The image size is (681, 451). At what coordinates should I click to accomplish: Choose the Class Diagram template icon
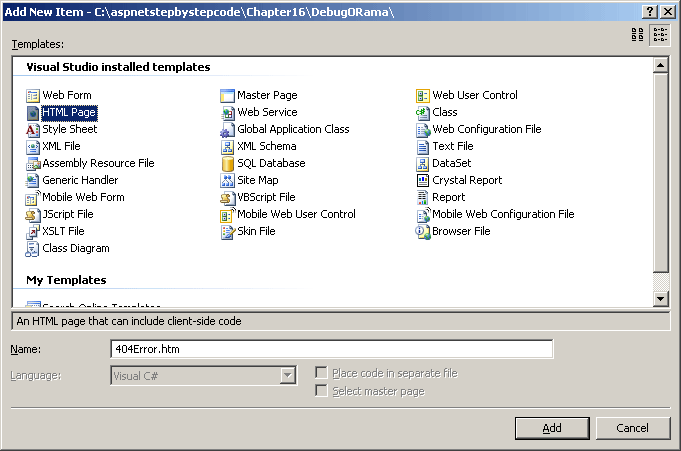[33, 249]
